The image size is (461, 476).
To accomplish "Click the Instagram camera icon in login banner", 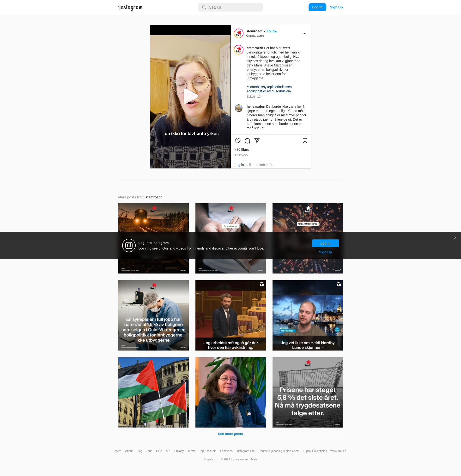I will tap(129, 245).
